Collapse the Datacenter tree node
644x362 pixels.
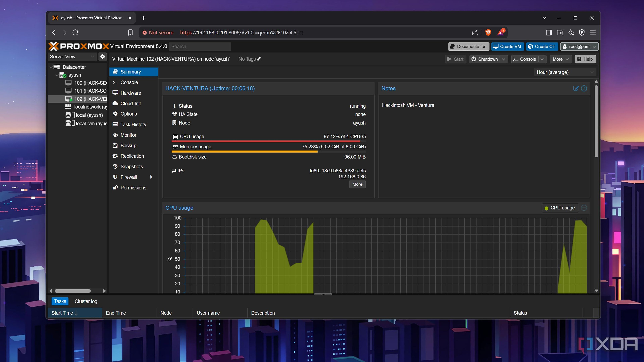click(x=51, y=67)
